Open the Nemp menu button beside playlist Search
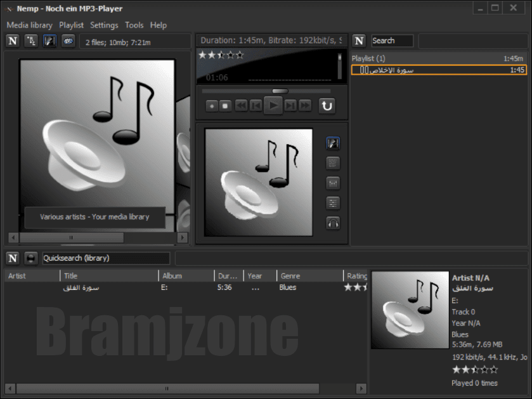The image size is (532, 399). (359, 41)
